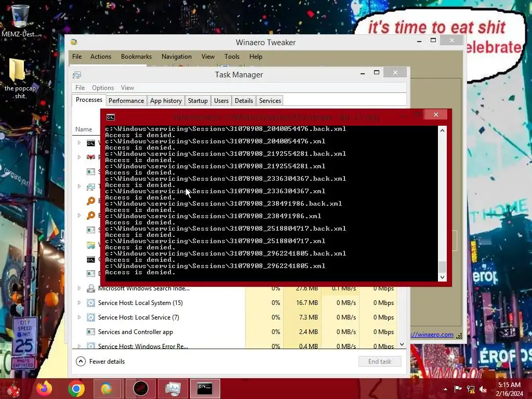Image resolution: width=532 pixels, height=399 pixels.
Task: Click Winaero Tweaker title bar icon
Action: coord(74,42)
